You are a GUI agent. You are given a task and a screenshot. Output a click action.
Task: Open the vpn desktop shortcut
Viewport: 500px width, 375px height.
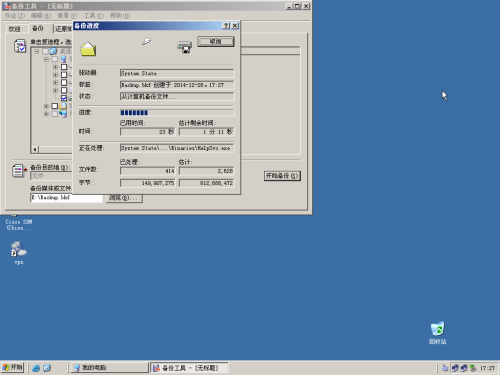click(19, 253)
